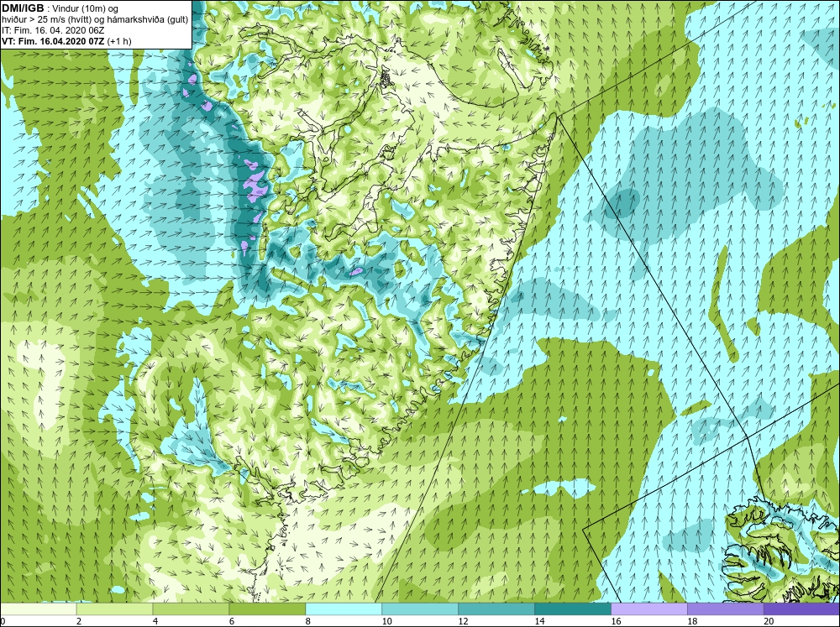Click the legend label '8'
This screenshot has height=627, width=840.
pyautogui.click(x=308, y=621)
